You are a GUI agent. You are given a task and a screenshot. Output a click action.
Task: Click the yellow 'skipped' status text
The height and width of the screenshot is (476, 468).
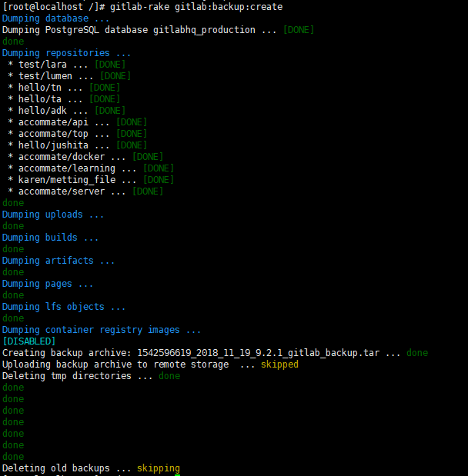279,364
